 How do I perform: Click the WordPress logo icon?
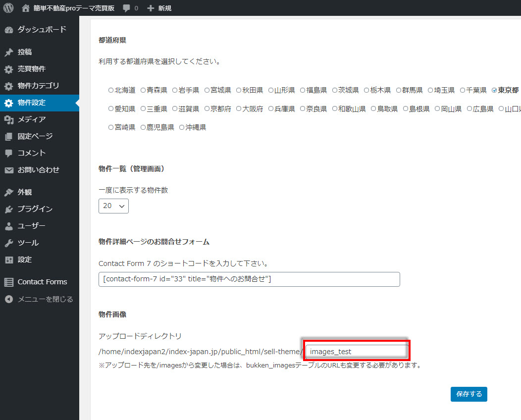pos(8,8)
